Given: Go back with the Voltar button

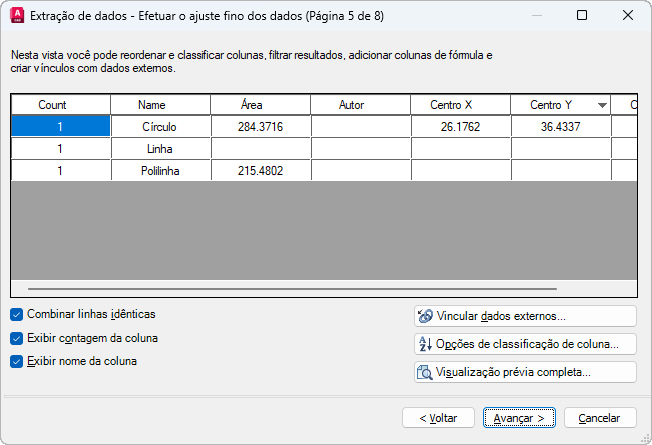Looking at the screenshot, I should 438,417.
